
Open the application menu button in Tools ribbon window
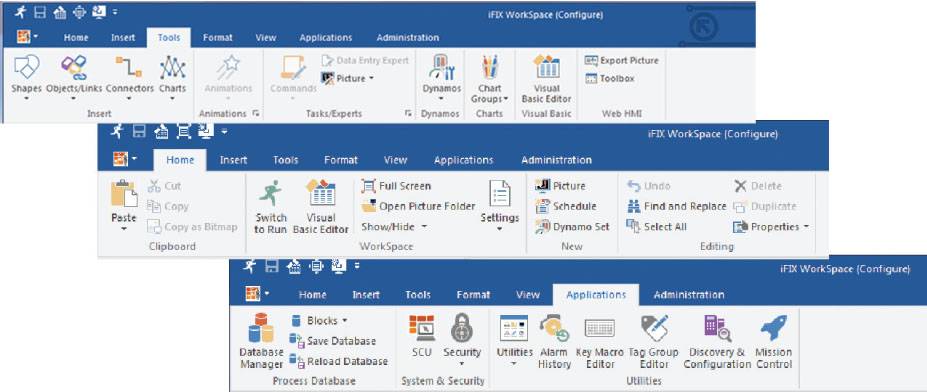tap(26, 37)
